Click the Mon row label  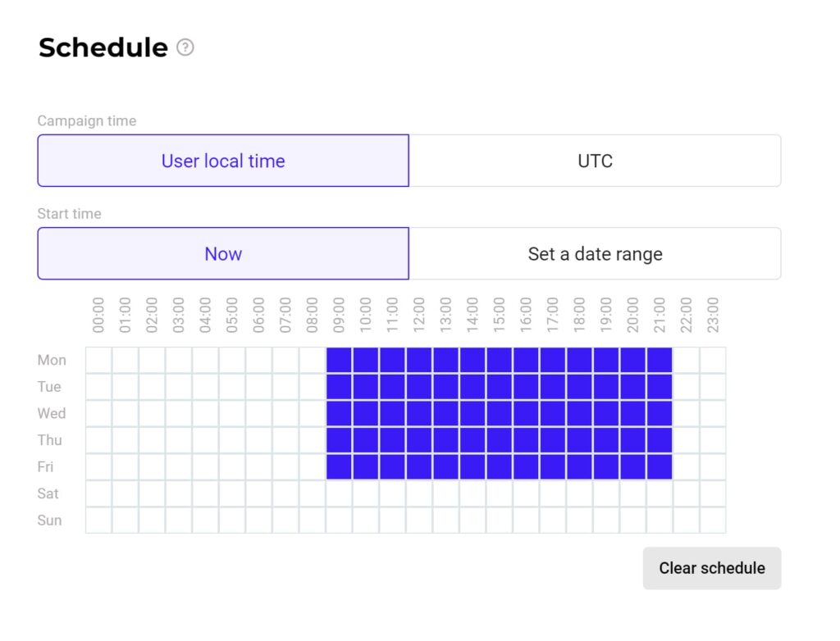click(52, 360)
